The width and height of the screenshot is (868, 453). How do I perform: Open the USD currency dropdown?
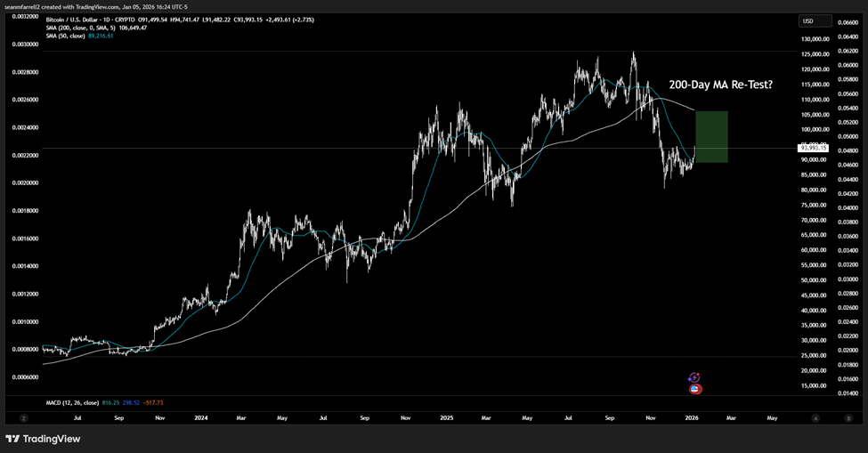click(815, 21)
